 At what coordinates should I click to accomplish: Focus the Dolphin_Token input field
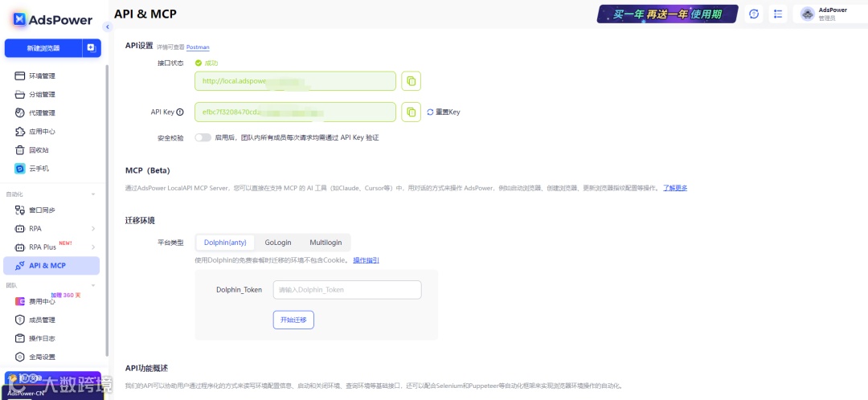347,290
